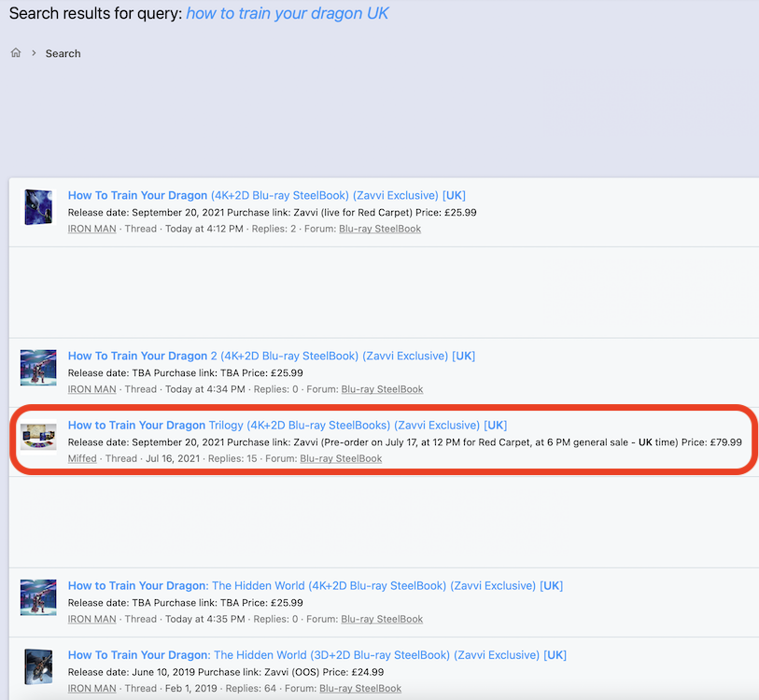Click thumbnail for Hidden World 3D+2D result
Viewport: 759px width, 700px height.
[38, 667]
